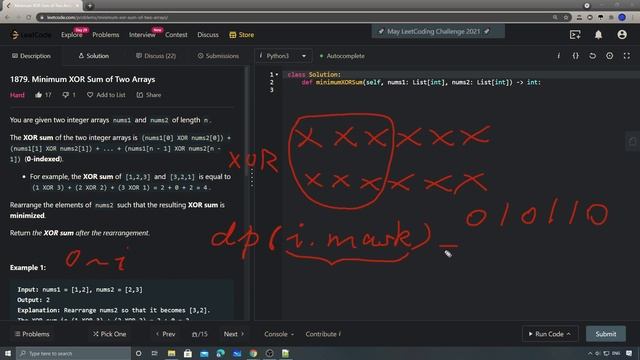
Task: Switch to the Submissions tab
Action: [218, 56]
